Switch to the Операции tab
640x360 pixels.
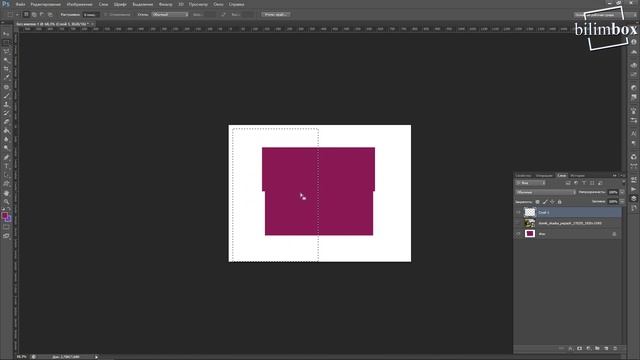[x=544, y=176]
